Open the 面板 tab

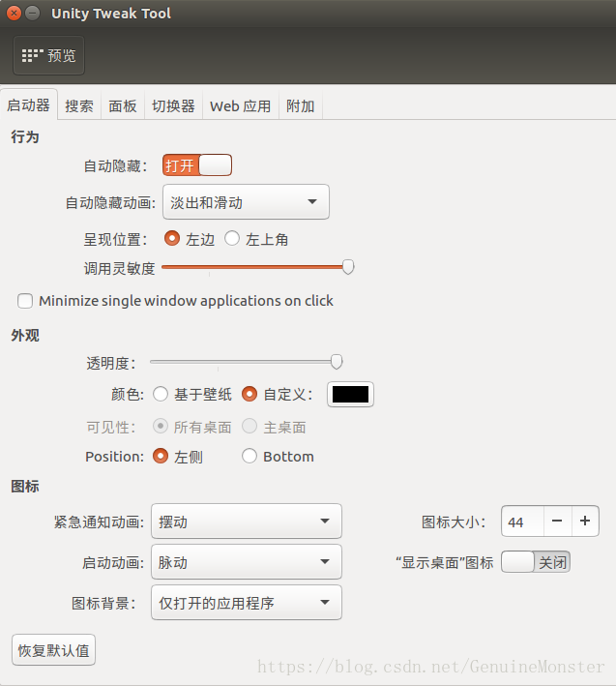(x=123, y=105)
